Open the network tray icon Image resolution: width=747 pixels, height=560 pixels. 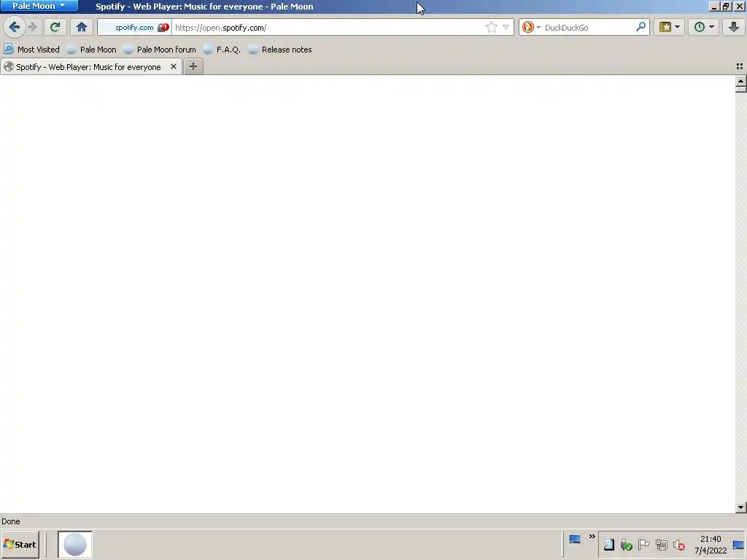click(x=661, y=544)
